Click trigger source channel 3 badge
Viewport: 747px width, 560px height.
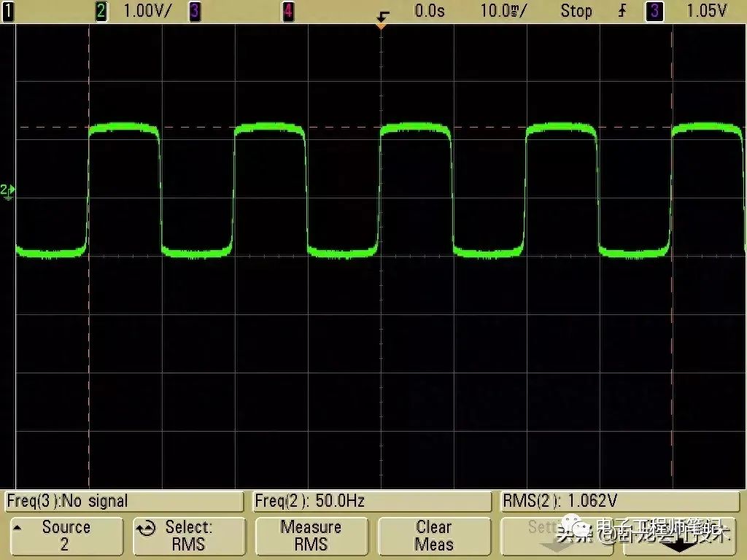click(655, 11)
